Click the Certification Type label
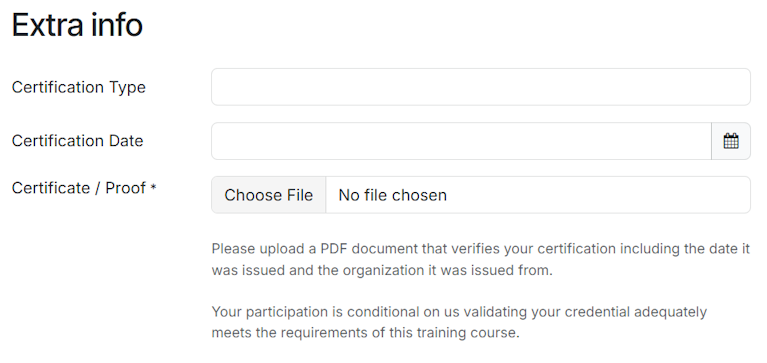This screenshot has height=363, width=767. [x=79, y=87]
